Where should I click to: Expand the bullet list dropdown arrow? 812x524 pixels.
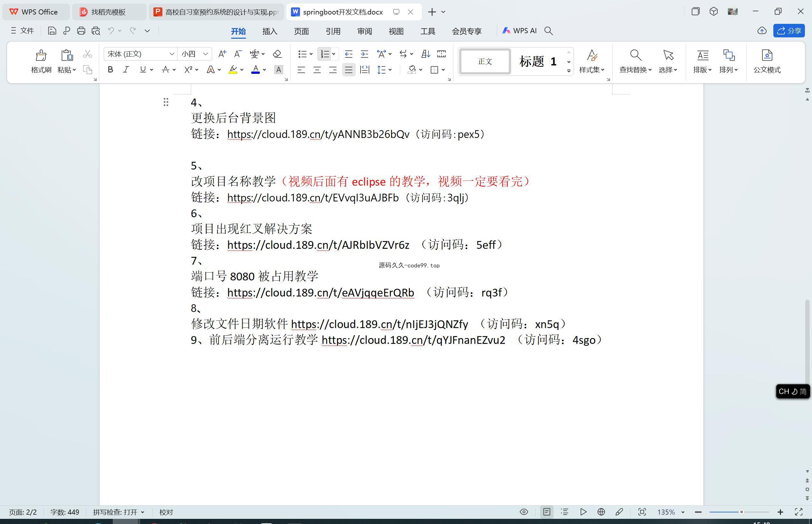click(311, 54)
